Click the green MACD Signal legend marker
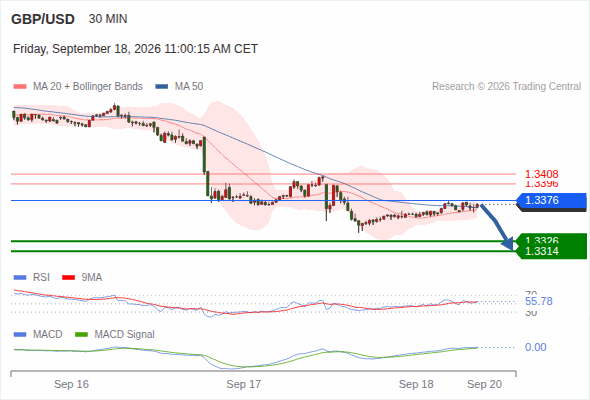The image size is (590, 400). click(81, 334)
